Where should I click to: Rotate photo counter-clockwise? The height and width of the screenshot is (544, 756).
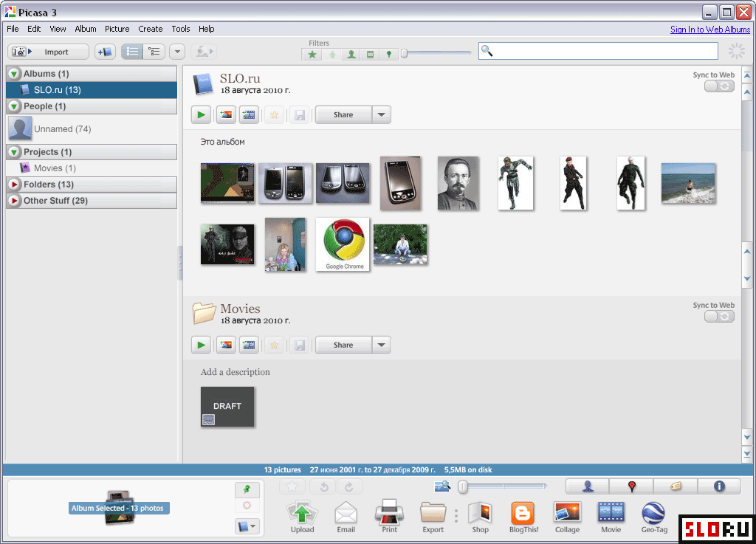coord(324,486)
